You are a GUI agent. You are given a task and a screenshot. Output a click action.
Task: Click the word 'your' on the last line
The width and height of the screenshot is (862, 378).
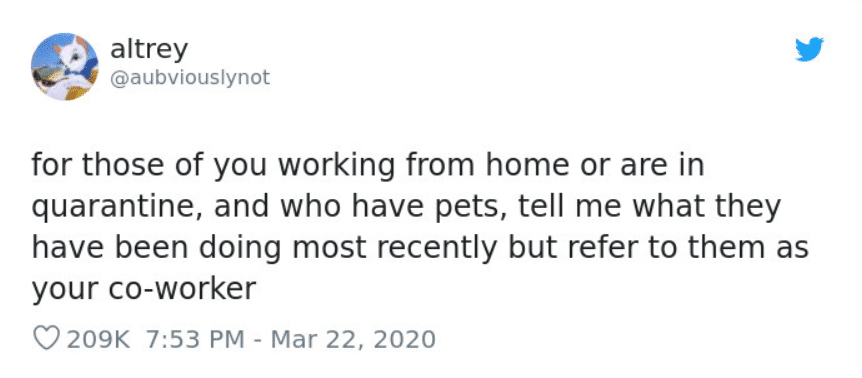point(65,290)
